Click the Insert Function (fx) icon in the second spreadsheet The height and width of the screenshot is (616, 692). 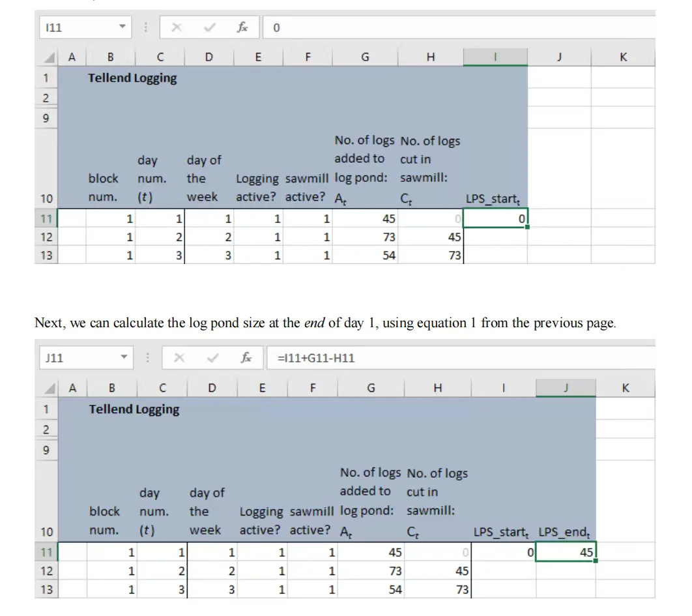click(246, 357)
